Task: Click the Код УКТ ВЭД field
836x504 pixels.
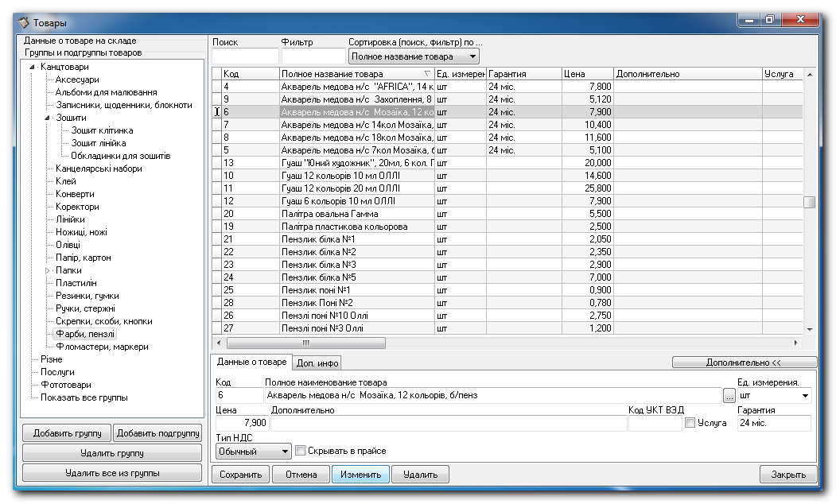Action: (655, 423)
